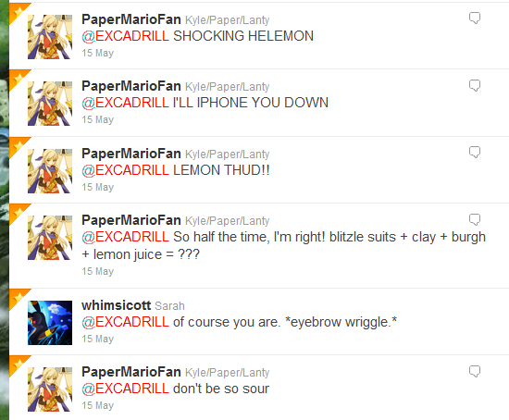The height and width of the screenshot is (420, 509).
Task: Open conversation bubble on don't be so sour tweet
Action: [x=475, y=371]
